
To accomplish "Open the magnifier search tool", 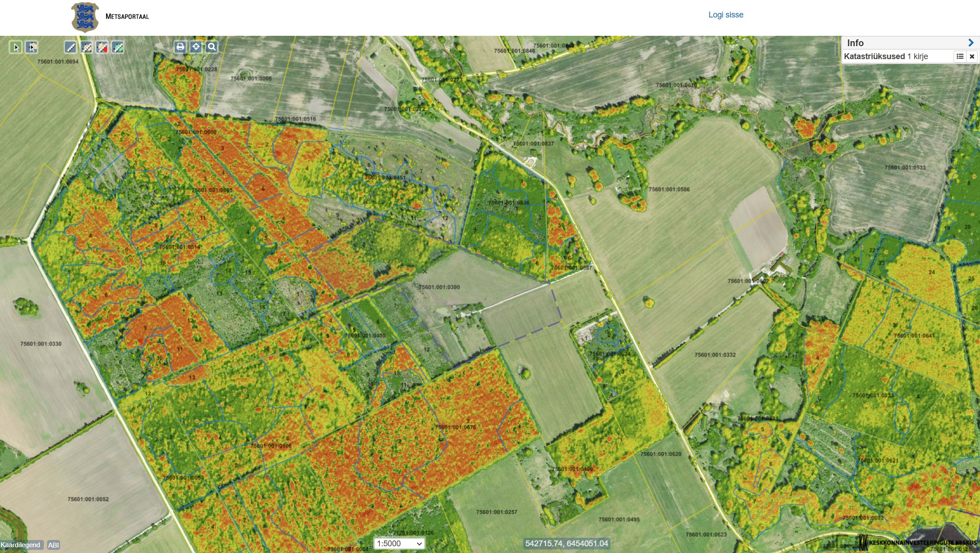I will 212,47.
